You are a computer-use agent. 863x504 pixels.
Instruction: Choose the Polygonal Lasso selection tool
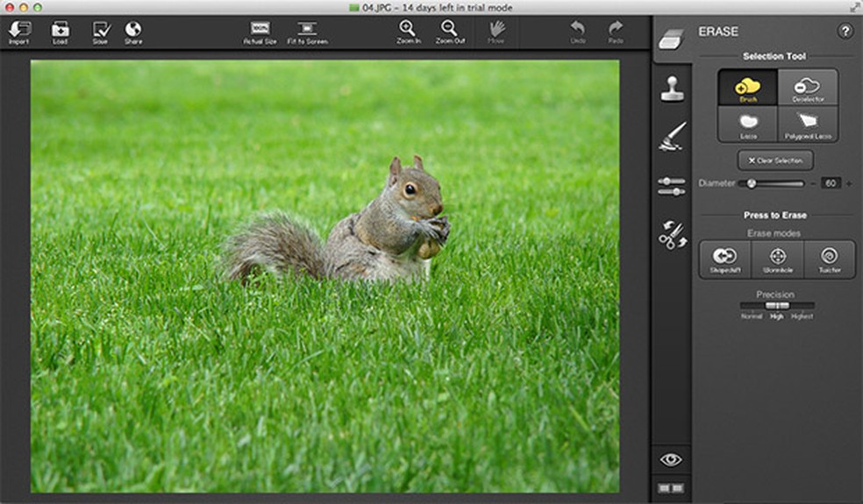pos(808,124)
